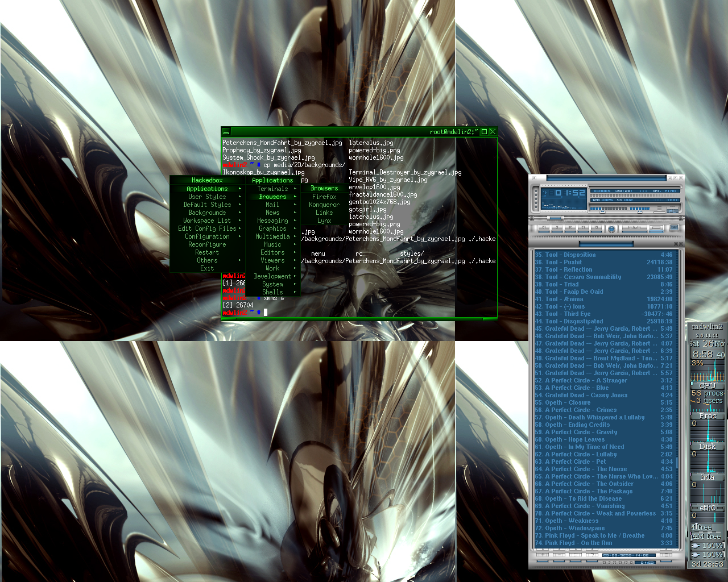Skip to next track in XMMS
The height and width of the screenshot is (582, 728).
click(596, 227)
